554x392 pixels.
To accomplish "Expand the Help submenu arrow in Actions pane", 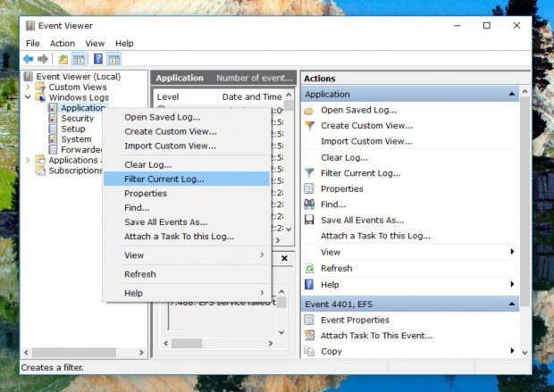I will pyautogui.click(x=512, y=284).
